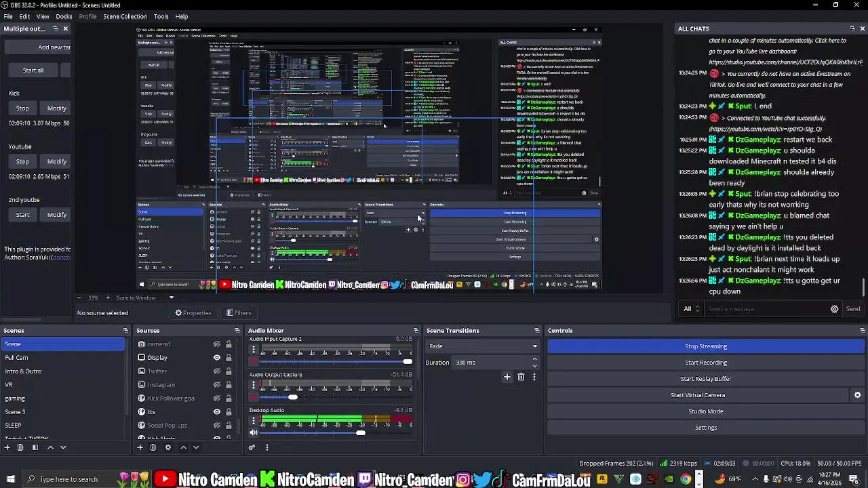The height and width of the screenshot is (488, 868).
Task: Open Desktop Audio options three-dot icon
Action: click(254, 421)
